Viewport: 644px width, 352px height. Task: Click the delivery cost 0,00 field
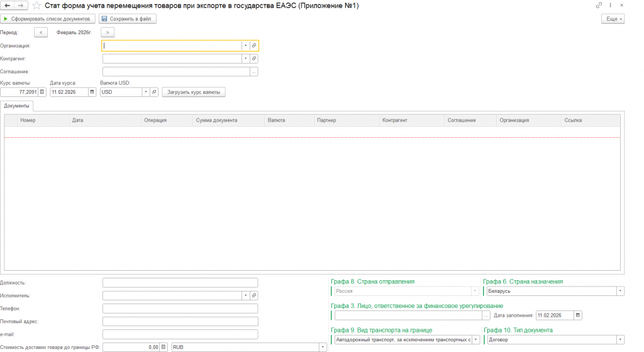[x=131, y=347]
